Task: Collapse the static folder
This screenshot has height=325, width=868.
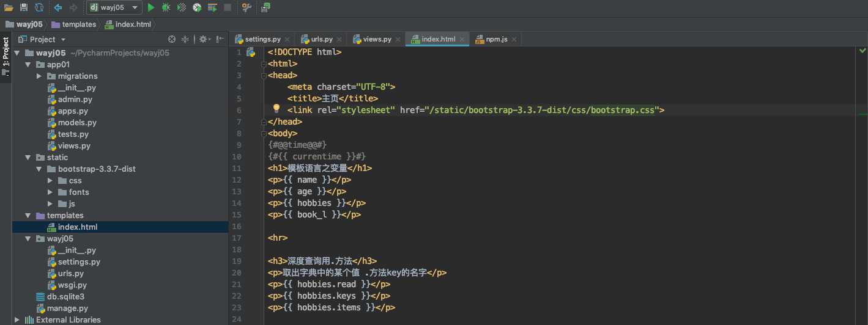Action: [x=28, y=158]
